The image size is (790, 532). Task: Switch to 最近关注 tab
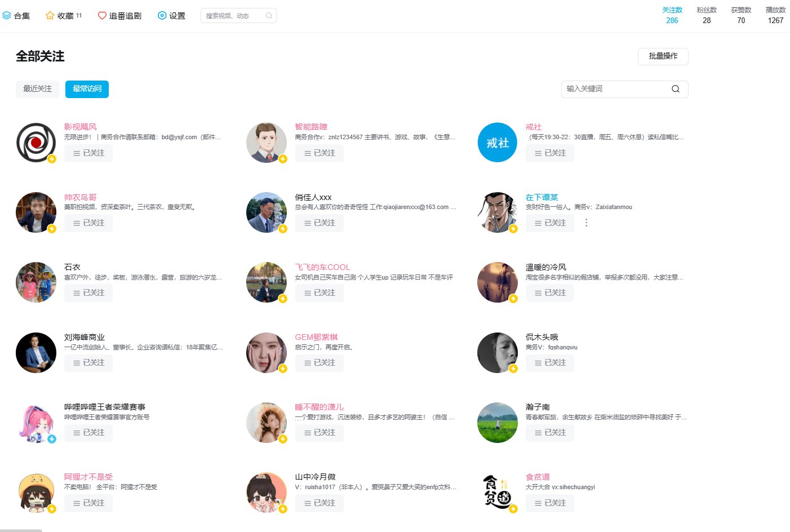pos(37,89)
